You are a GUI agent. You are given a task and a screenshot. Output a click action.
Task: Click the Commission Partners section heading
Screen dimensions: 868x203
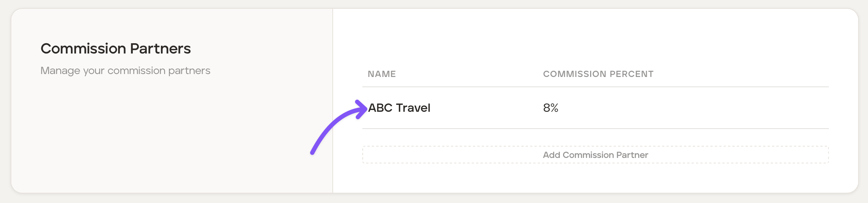point(116,49)
